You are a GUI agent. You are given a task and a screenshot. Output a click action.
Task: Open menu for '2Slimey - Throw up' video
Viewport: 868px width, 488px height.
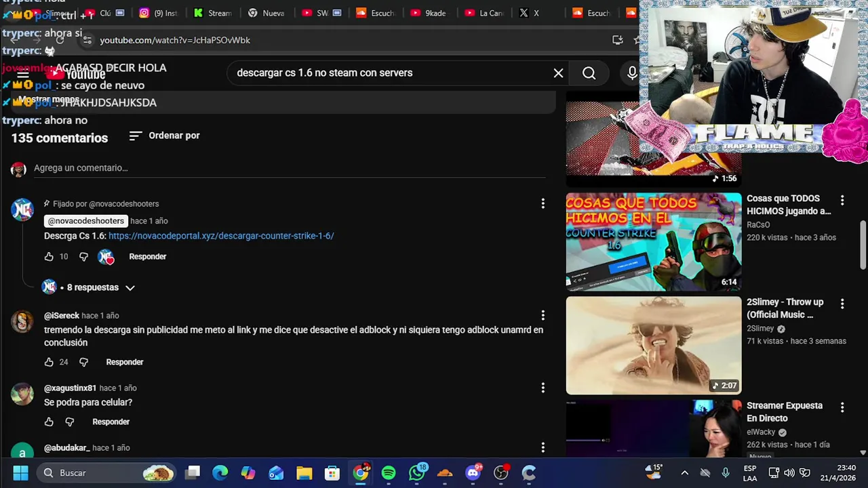[x=842, y=304]
